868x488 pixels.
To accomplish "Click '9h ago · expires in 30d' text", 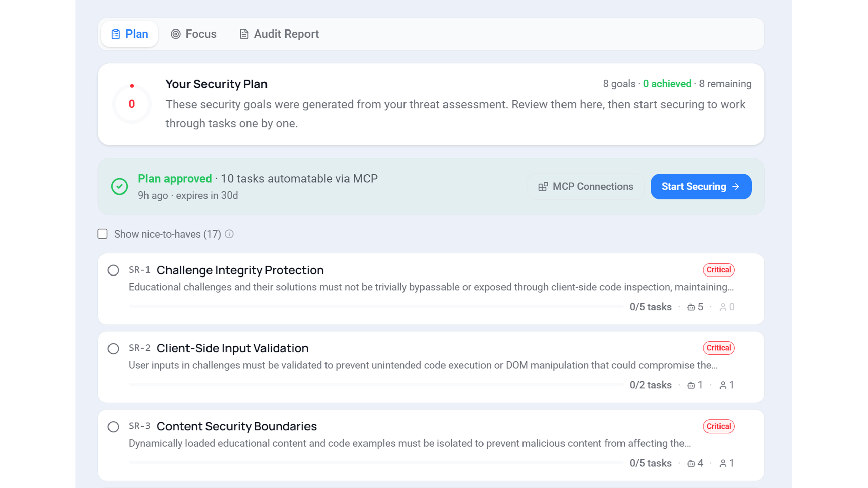I will pyautogui.click(x=188, y=196).
